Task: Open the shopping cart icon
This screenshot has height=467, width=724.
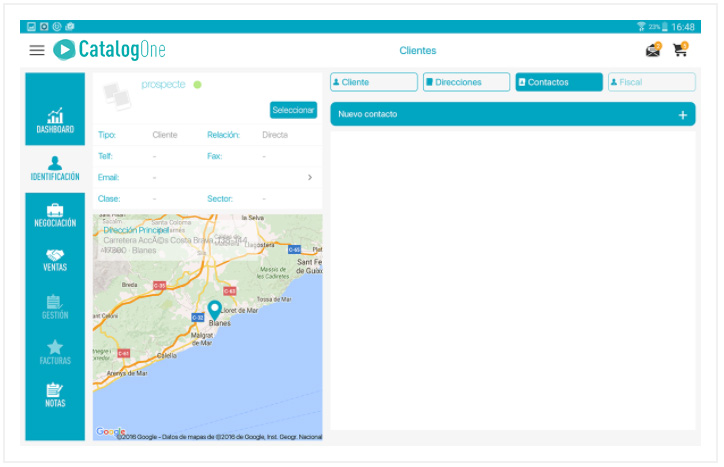Action: pos(681,49)
